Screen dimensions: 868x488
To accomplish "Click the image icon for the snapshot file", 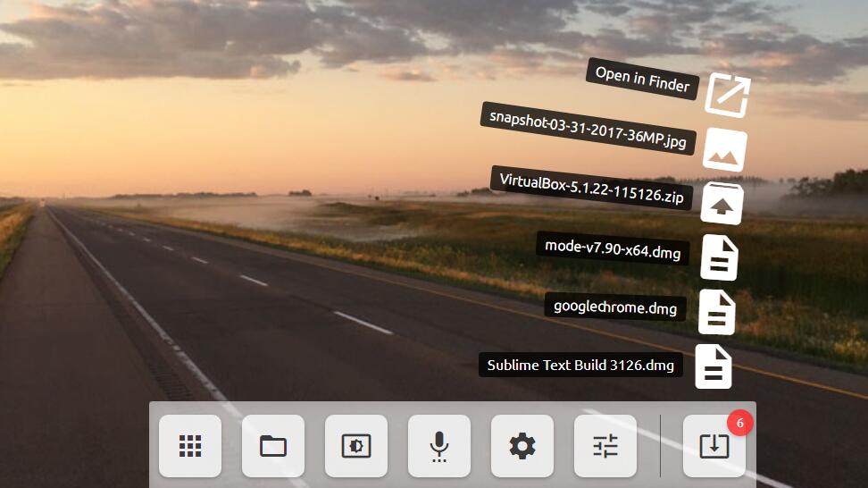I will [x=724, y=151].
